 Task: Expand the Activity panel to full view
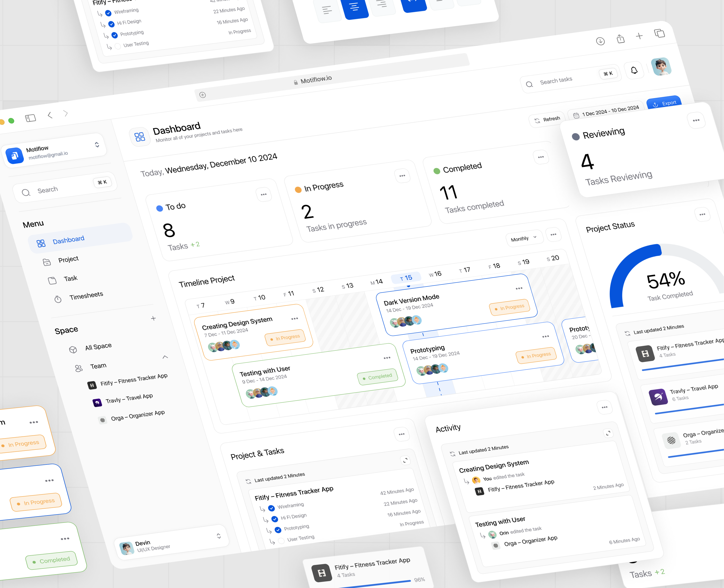(x=608, y=433)
